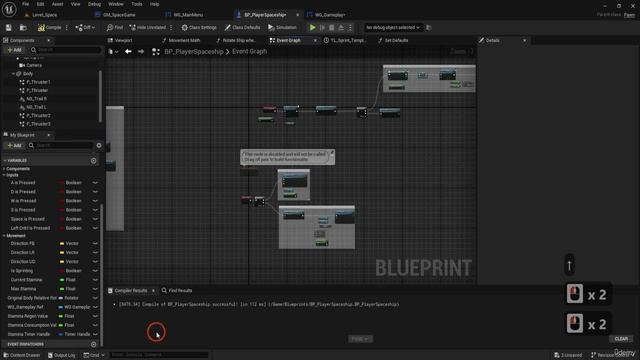Toggle eye visibility for Is Sprinting
Viewport: 640px width, 360px height.
pyautogui.click(x=95, y=271)
